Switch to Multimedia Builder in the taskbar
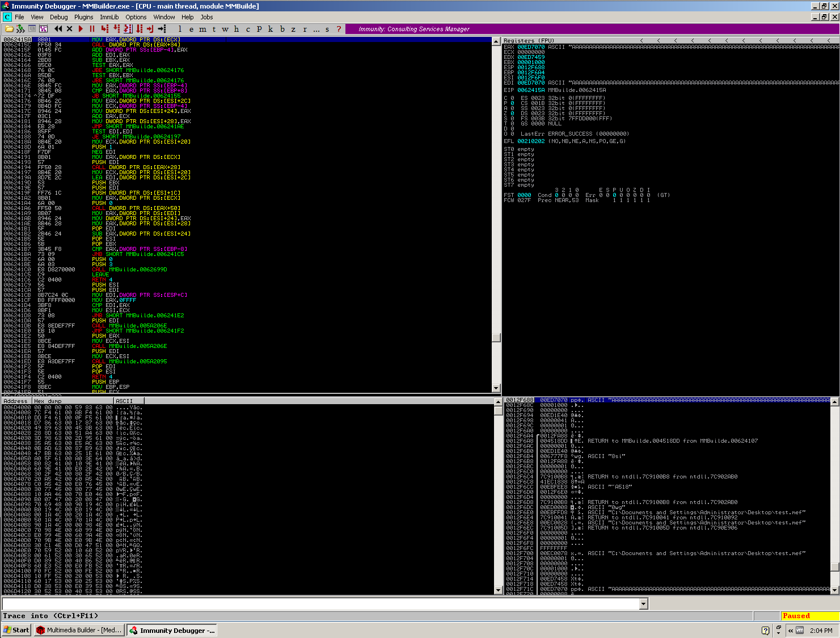 click(78, 630)
